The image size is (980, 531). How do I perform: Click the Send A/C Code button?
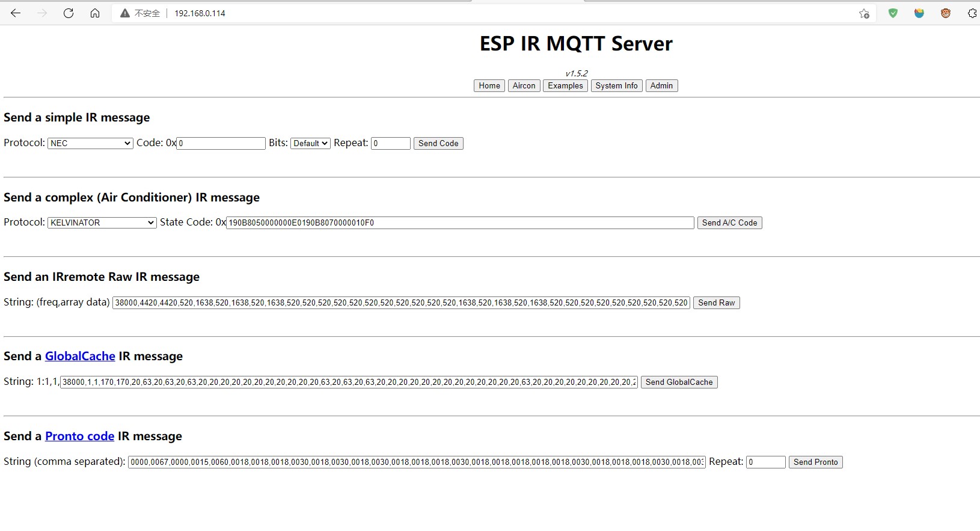pos(730,223)
